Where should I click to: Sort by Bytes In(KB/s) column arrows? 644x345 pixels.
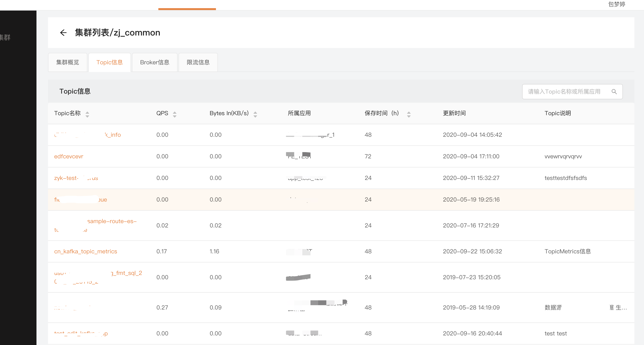(x=255, y=114)
